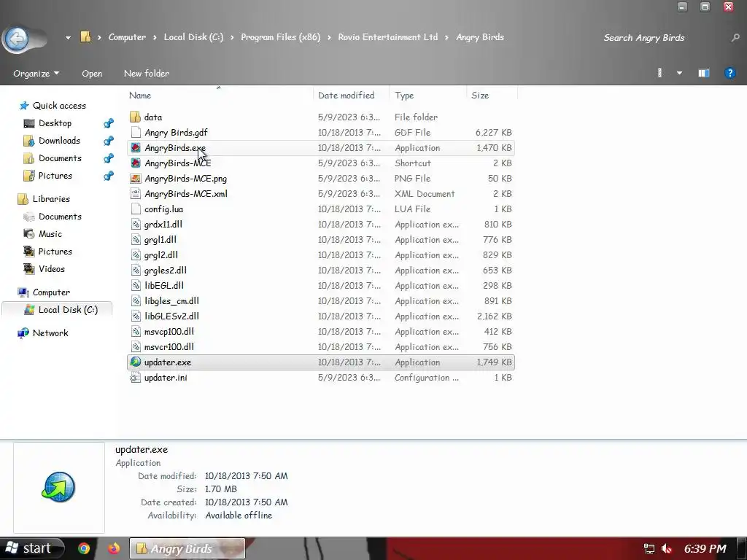Open the view options dropdown arrow
The image size is (747, 560).
[x=679, y=73]
